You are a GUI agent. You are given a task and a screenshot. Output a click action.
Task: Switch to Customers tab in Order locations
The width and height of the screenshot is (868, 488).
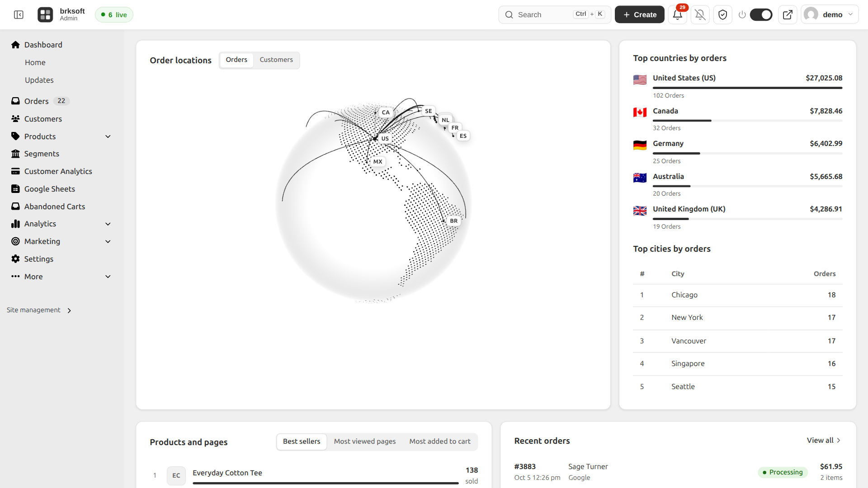(x=276, y=60)
